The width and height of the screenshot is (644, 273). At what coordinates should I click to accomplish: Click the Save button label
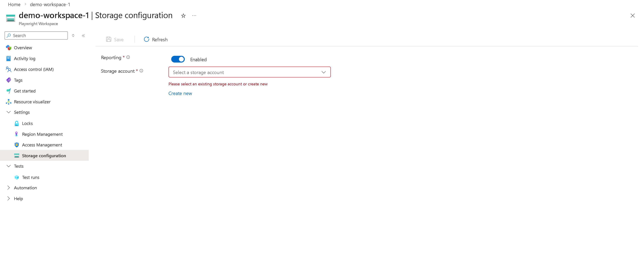[x=119, y=40]
